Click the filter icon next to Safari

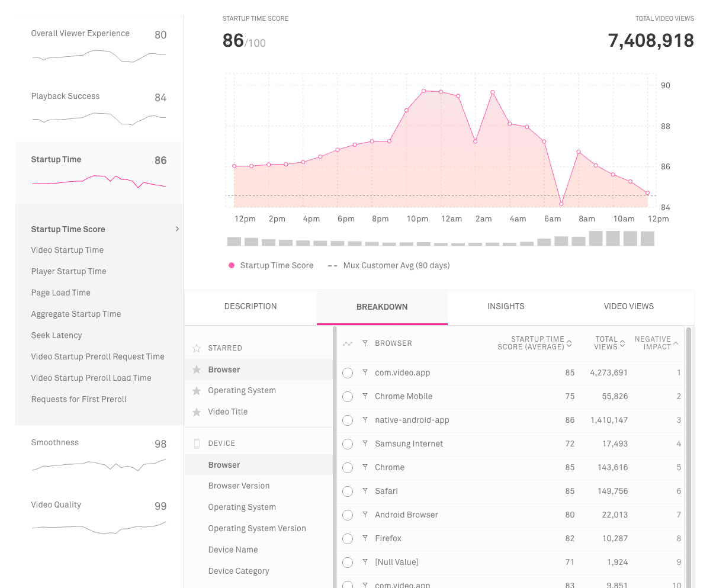tap(365, 491)
